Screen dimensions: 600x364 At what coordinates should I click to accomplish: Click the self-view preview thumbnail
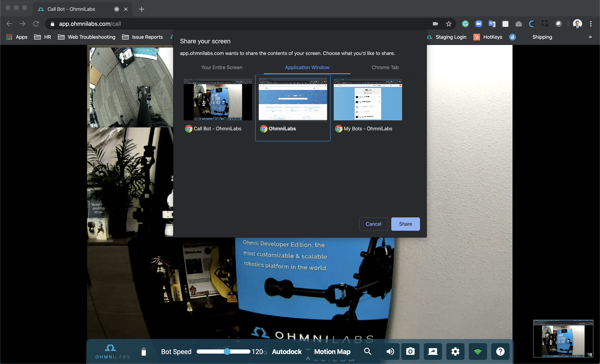click(x=563, y=338)
